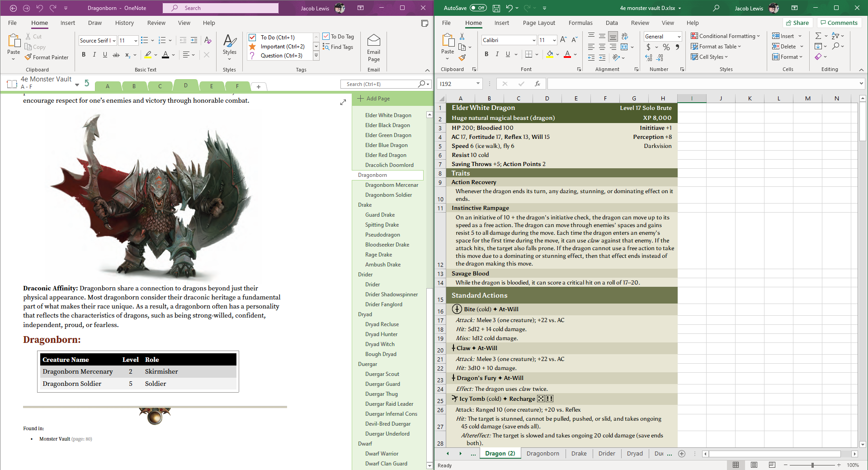Screen dimensions: 868x470
Task: Open Excel Formulas tab
Action: 580,23
